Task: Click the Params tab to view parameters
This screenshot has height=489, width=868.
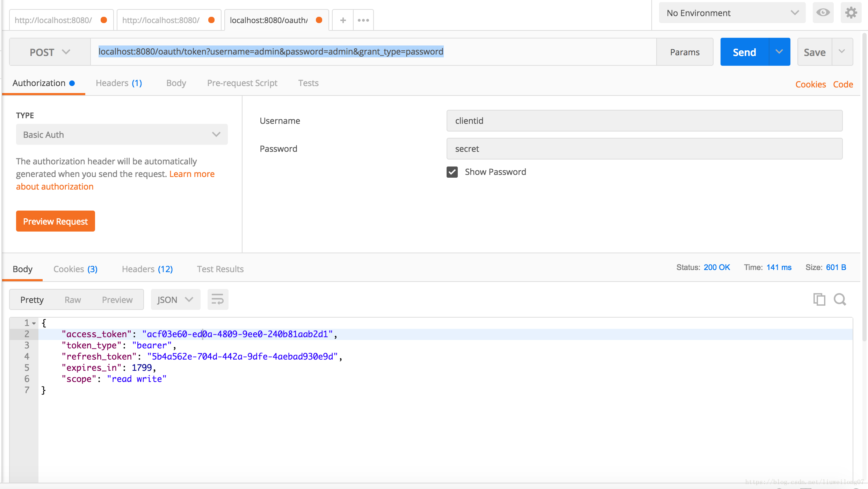Action: [685, 51]
